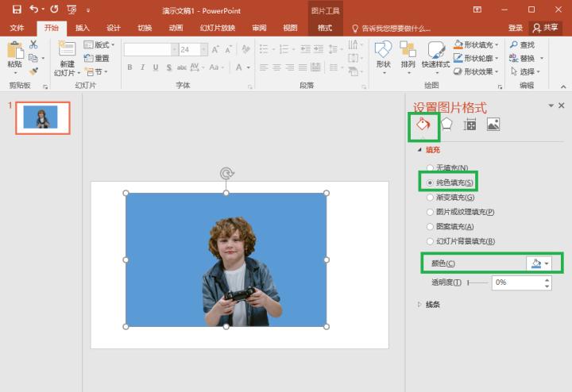Open Size & Properties tab icon in format pane
The width and height of the screenshot is (572, 392).
(470, 125)
